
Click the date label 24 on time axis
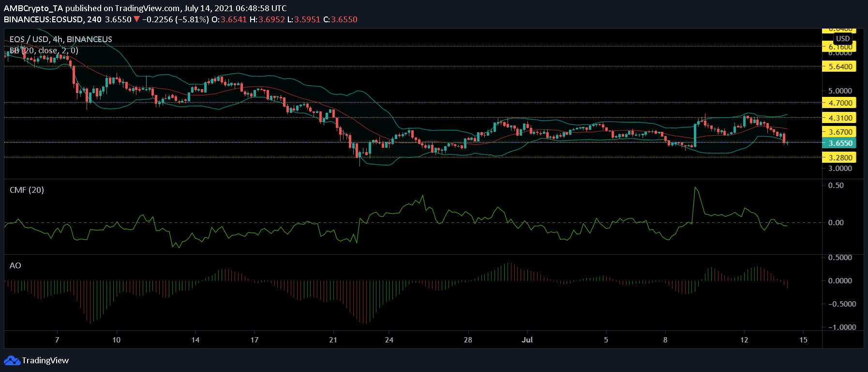click(389, 340)
